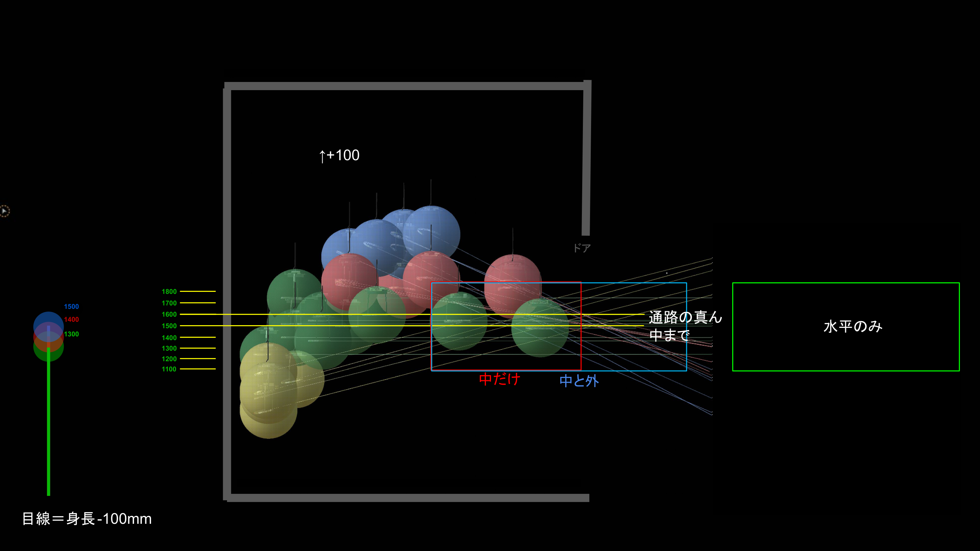Screen dimensions: 980x551
Task: Click the 中だけ red label
Action: (500, 379)
